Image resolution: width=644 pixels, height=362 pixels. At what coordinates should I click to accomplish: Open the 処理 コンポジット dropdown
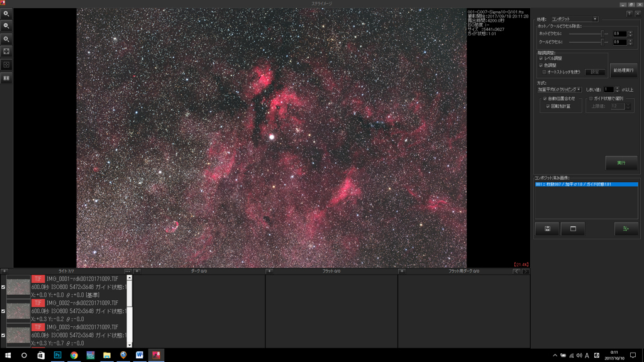(x=574, y=19)
